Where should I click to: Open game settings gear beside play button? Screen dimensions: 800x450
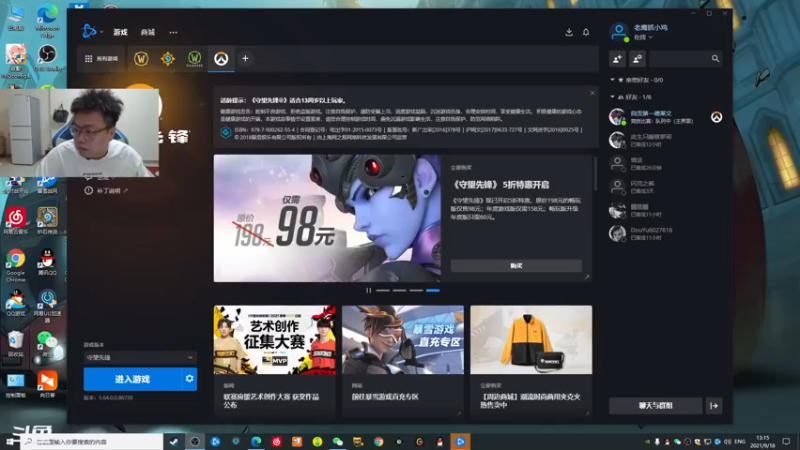tap(189, 379)
